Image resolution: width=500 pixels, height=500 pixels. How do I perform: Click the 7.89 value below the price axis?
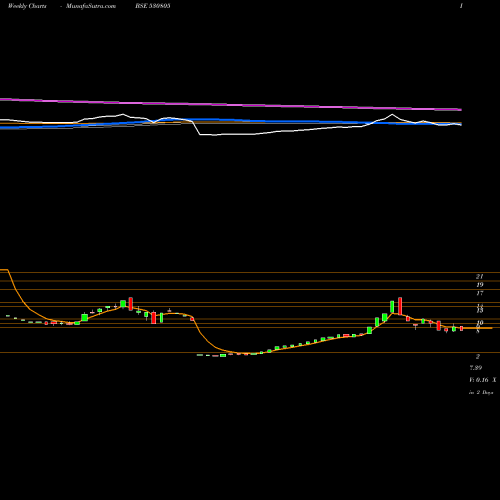coord(475,368)
